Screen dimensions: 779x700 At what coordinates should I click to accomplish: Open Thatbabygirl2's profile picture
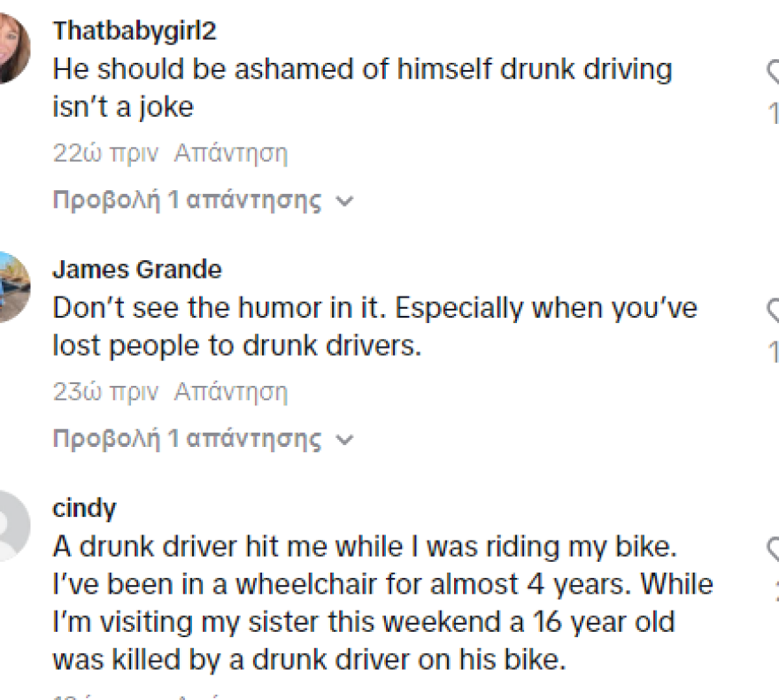click(x=12, y=50)
